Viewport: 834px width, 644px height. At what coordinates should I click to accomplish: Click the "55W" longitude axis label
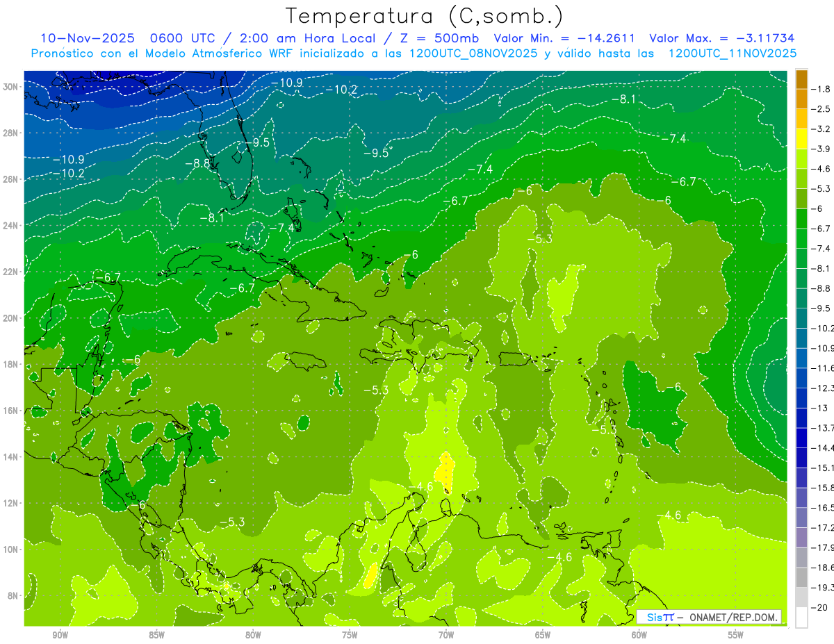point(736,635)
